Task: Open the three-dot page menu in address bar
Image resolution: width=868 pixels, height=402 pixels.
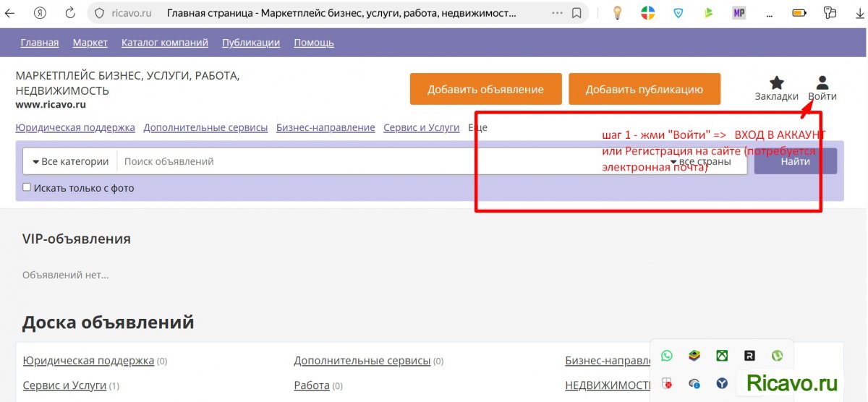Action: [x=557, y=13]
